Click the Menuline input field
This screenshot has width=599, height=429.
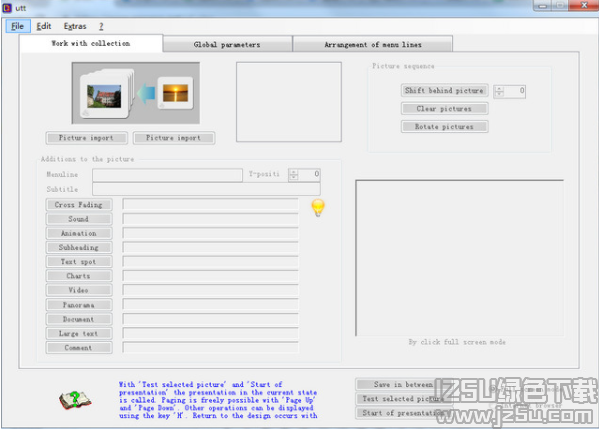(167, 175)
